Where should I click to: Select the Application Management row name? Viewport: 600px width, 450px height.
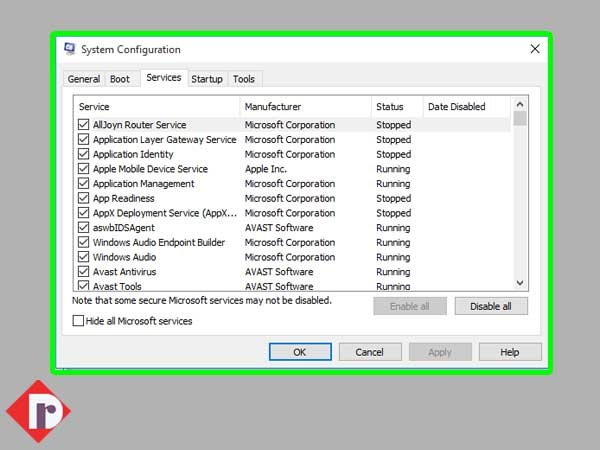coord(143,184)
